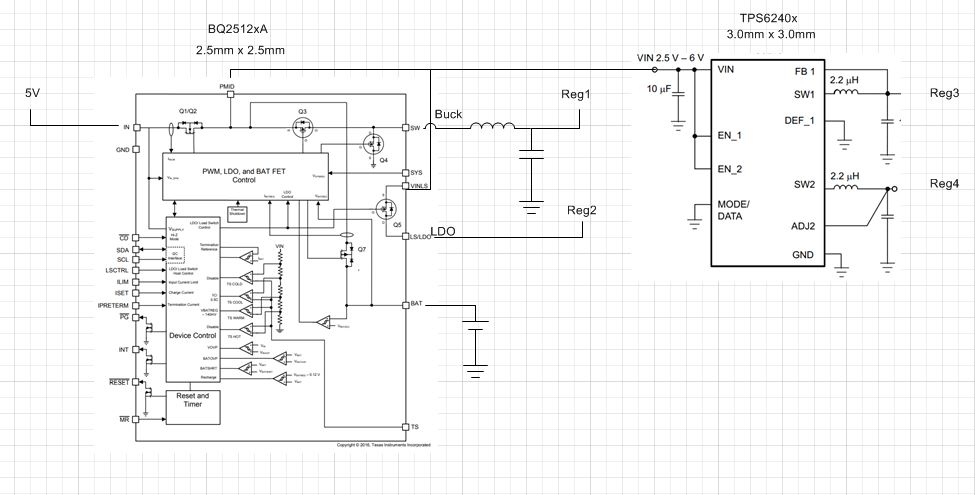
Task: Click the ground symbol at MODE/DATA
Action: [x=695, y=224]
